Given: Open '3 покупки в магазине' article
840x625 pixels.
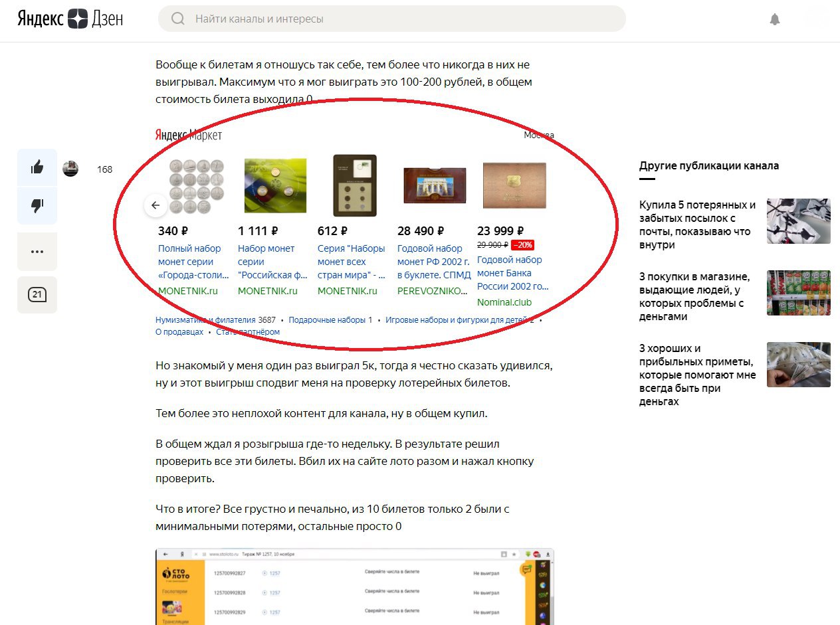Looking at the screenshot, I should click(x=695, y=296).
